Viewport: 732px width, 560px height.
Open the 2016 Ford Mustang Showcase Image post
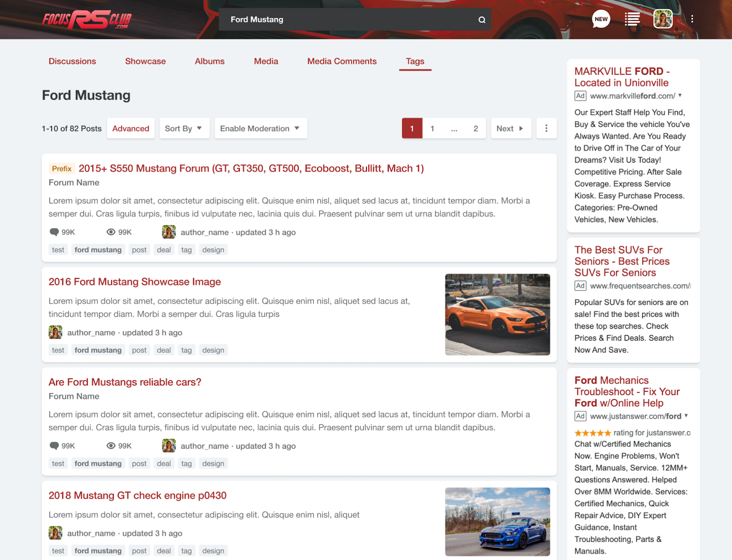pyautogui.click(x=135, y=282)
